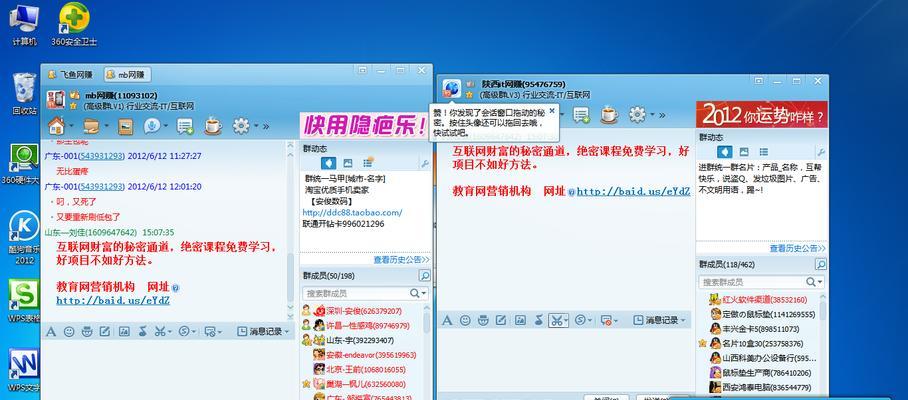
Task: Open font tool 'A' in mb网赚 input toolbar
Action: coord(51,332)
